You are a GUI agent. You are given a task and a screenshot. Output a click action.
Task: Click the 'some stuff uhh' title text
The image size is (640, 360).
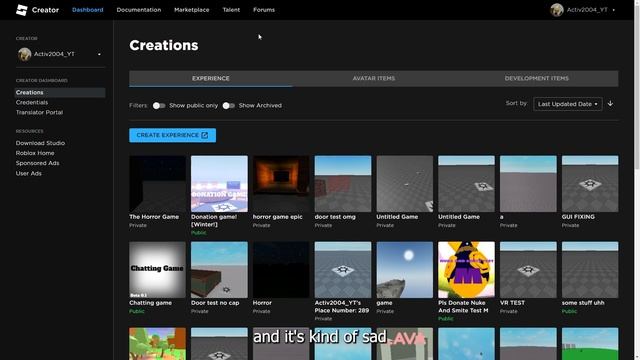point(583,303)
